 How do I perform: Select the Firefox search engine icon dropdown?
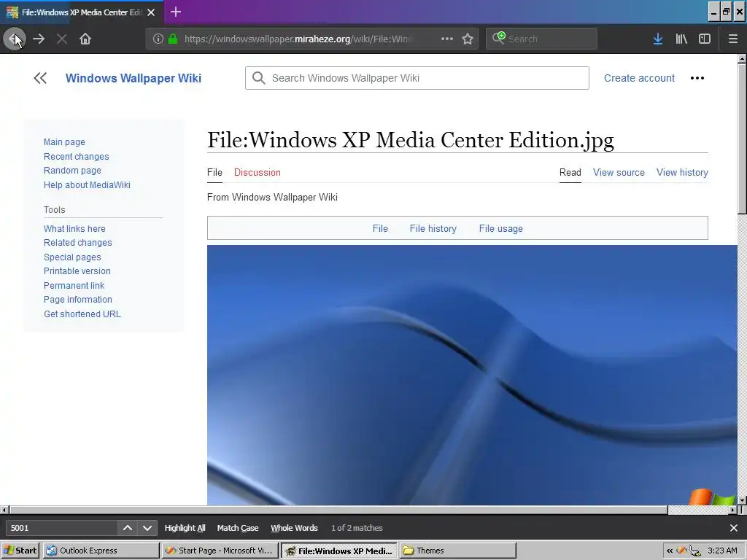(x=499, y=38)
